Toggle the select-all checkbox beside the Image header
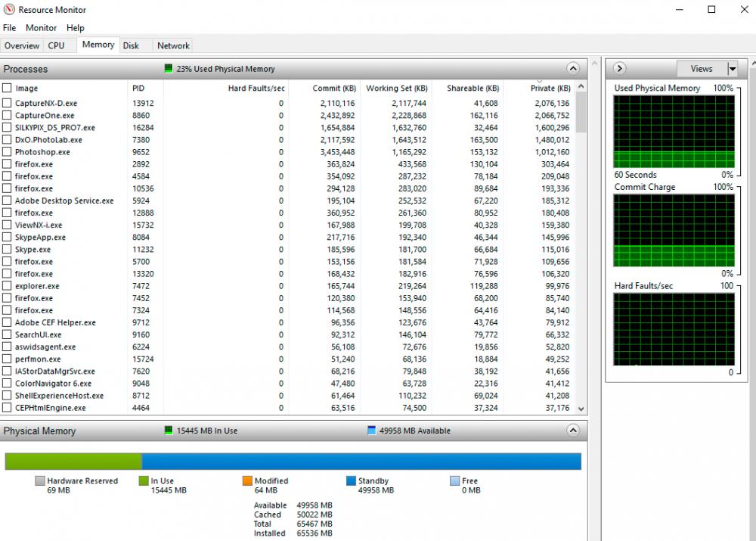The width and height of the screenshot is (756, 541). 7,88
